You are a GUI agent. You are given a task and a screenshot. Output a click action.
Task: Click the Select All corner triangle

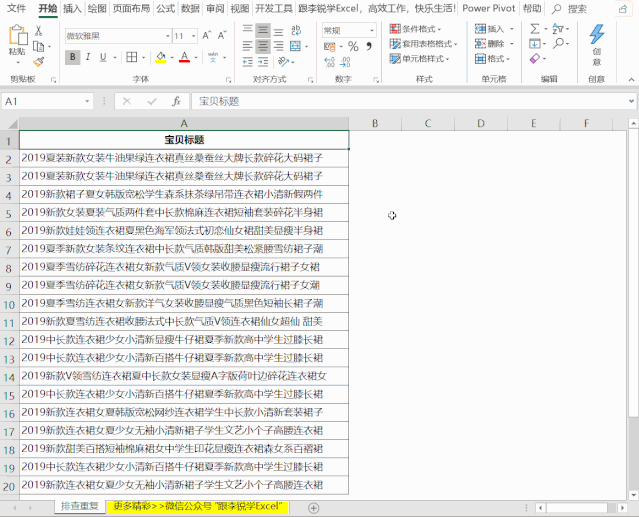12,124
